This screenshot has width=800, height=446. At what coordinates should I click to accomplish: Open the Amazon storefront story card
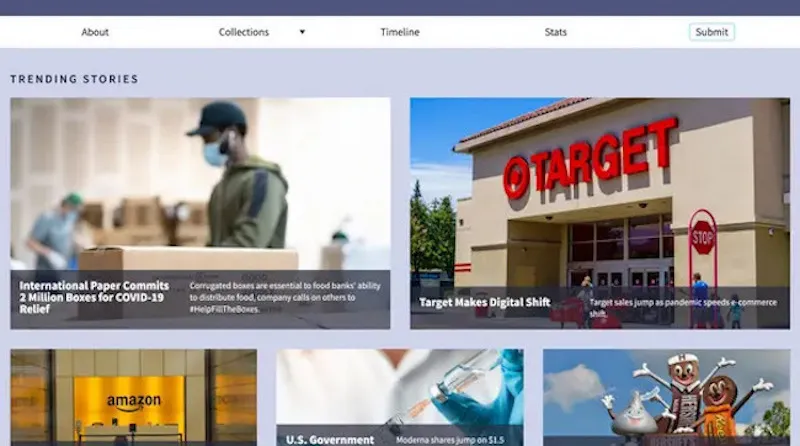(x=134, y=397)
